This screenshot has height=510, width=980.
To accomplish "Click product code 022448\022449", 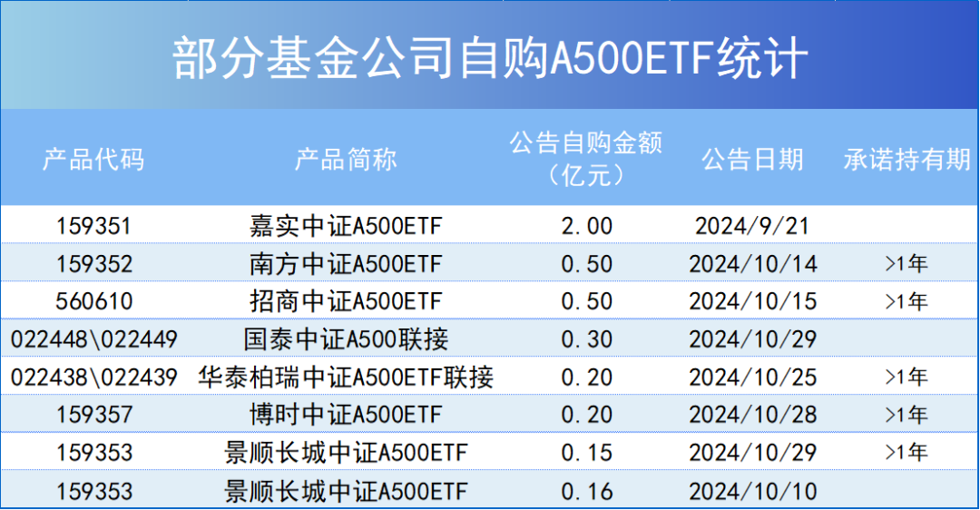I will (93, 339).
